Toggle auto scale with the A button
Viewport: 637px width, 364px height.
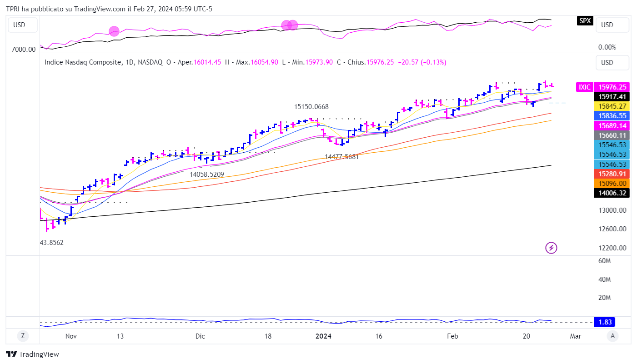coord(613,336)
